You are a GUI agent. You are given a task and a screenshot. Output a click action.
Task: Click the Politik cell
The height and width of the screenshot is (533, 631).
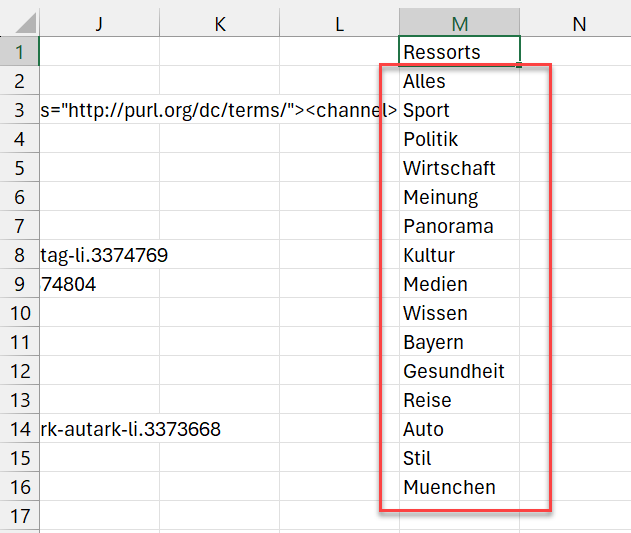point(459,139)
